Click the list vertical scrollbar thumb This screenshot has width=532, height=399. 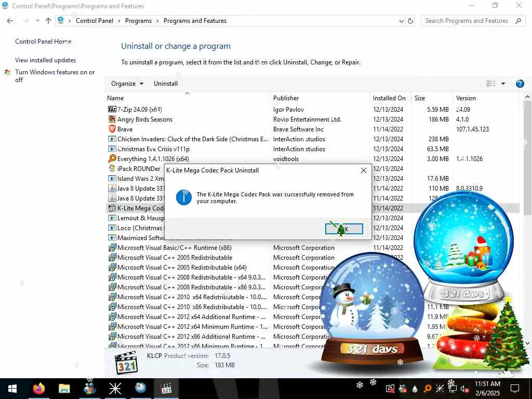[x=527, y=158]
